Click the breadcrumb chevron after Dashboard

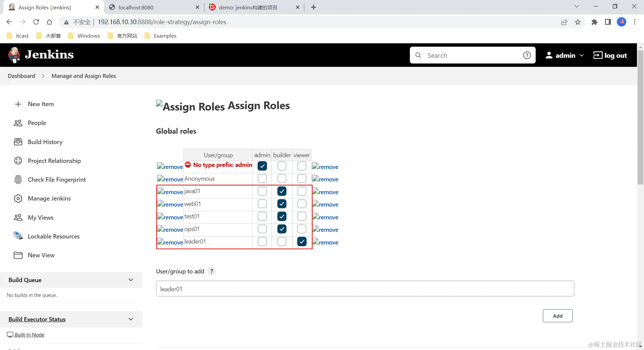(x=43, y=76)
